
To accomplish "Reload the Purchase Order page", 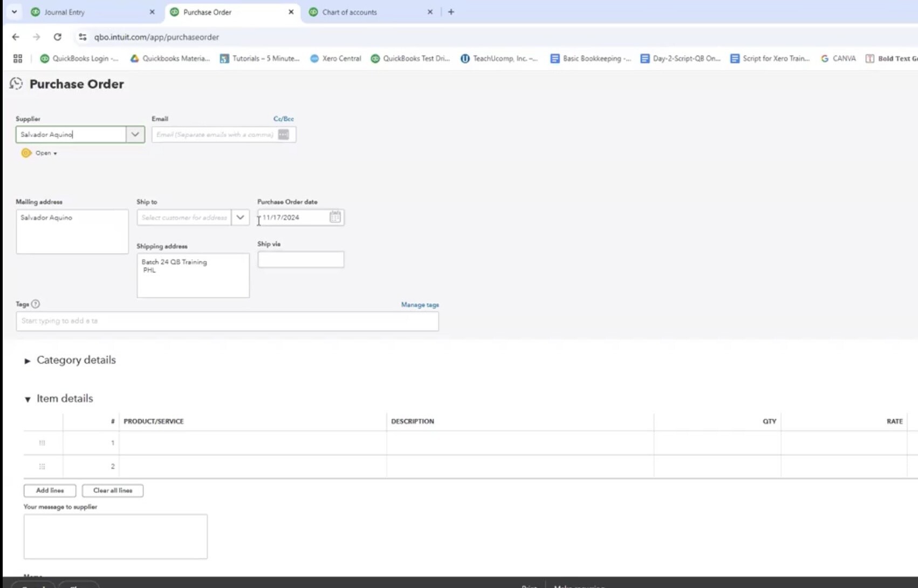I will [57, 37].
